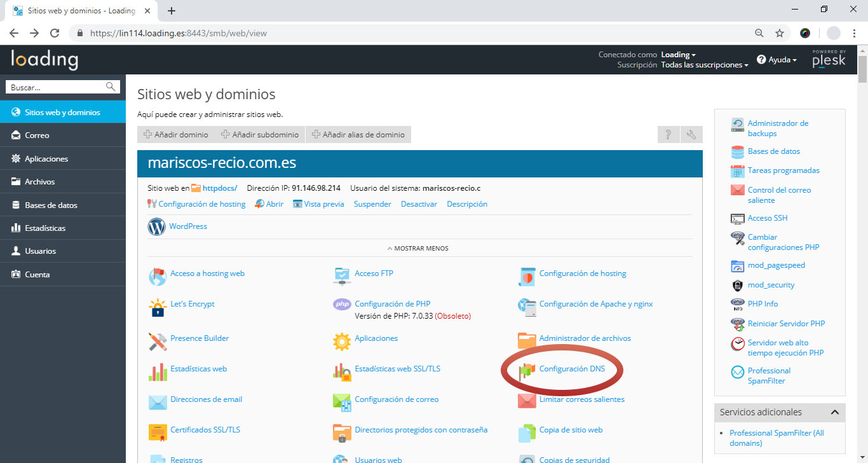Image resolution: width=868 pixels, height=463 pixels.
Task: Click the Configuración de correo icon
Action: pyautogui.click(x=342, y=403)
